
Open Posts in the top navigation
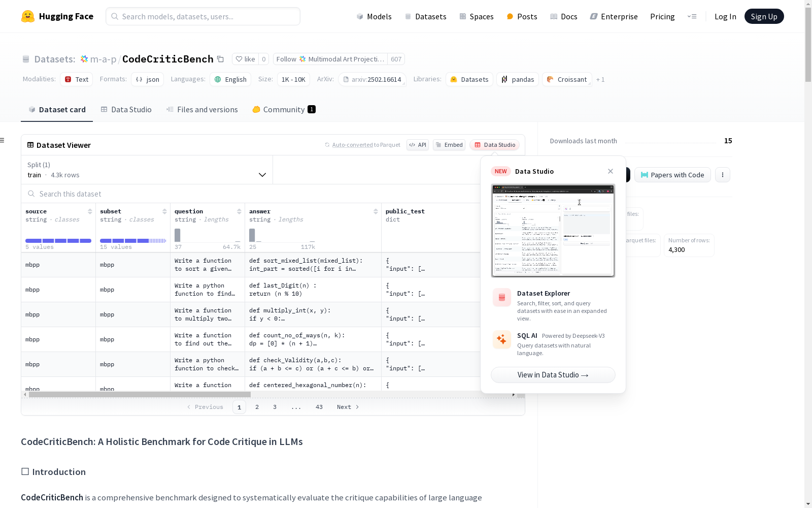(x=522, y=16)
